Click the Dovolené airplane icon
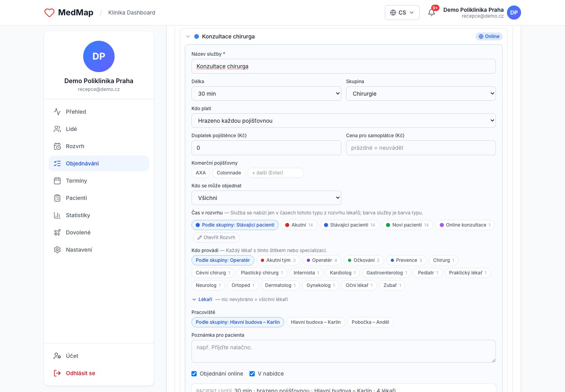The height and width of the screenshot is (392, 565). coord(57,232)
